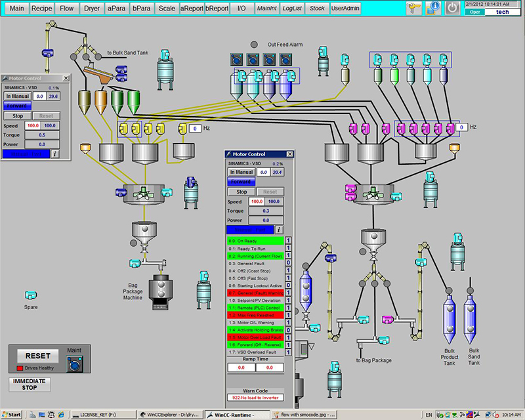This screenshot has height=420, width=525.
Task: Switch to the Recipe screen
Action: click(42, 9)
